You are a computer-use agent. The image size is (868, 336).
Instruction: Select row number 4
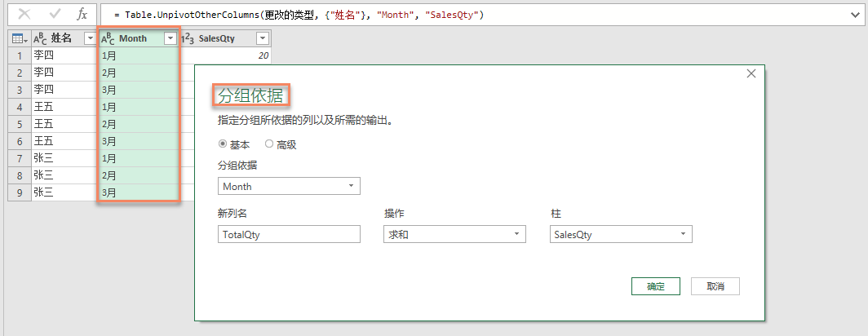20,107
